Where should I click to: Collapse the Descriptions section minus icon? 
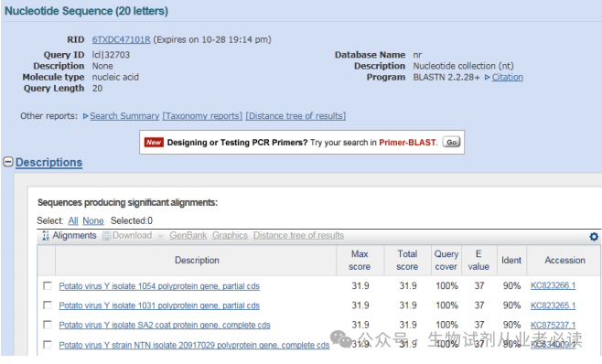(8, 162)
